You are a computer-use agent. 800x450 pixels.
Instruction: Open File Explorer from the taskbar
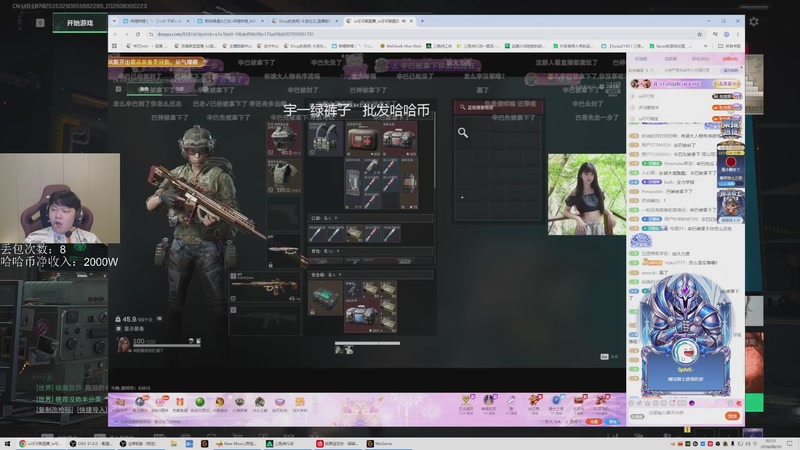pos(173,444)
